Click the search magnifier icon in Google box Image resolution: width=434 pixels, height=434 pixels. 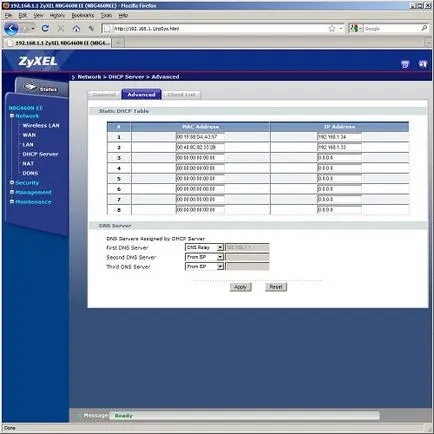pos(424,28)
